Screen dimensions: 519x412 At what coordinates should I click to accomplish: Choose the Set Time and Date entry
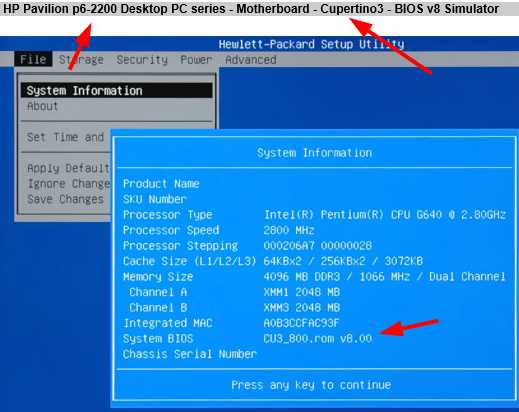(x=65, y=137)
